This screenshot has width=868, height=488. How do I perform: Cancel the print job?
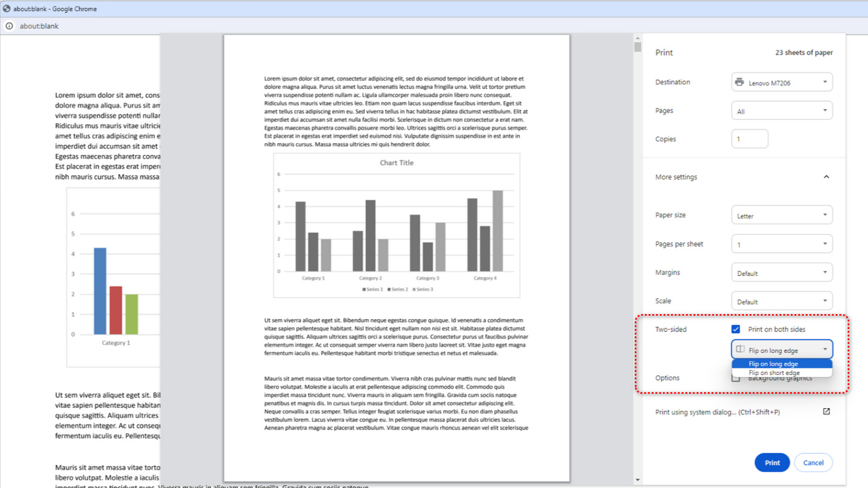click(x=813, y=462)
